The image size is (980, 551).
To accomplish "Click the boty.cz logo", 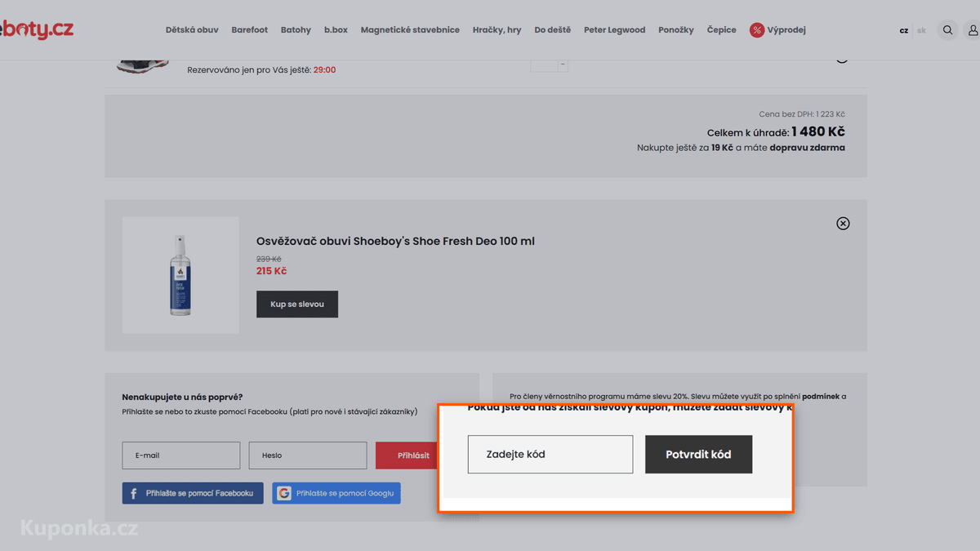I will tap(37, 29).
